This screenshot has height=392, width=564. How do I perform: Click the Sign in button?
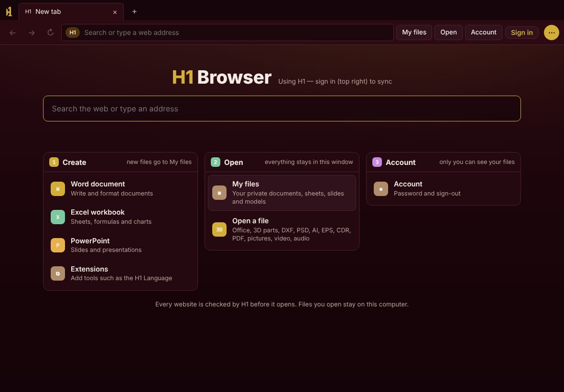[x=521, y=33]
